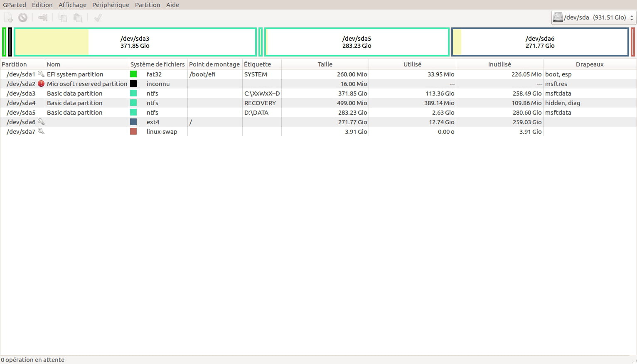Screen dimensions: 637x364
Task: Click the Delete partition toolbar icon
Action: pyautogui.click(x=23, y=17)
